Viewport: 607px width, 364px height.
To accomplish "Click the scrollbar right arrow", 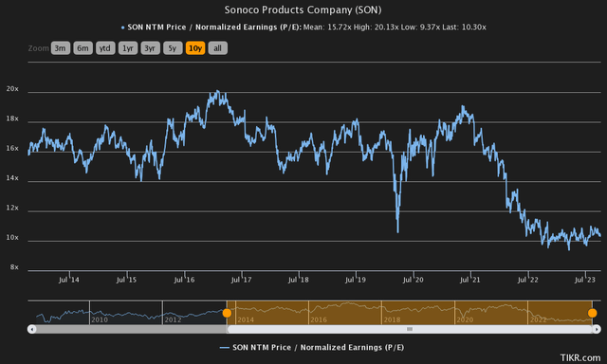I will click(x=597, y=329).
